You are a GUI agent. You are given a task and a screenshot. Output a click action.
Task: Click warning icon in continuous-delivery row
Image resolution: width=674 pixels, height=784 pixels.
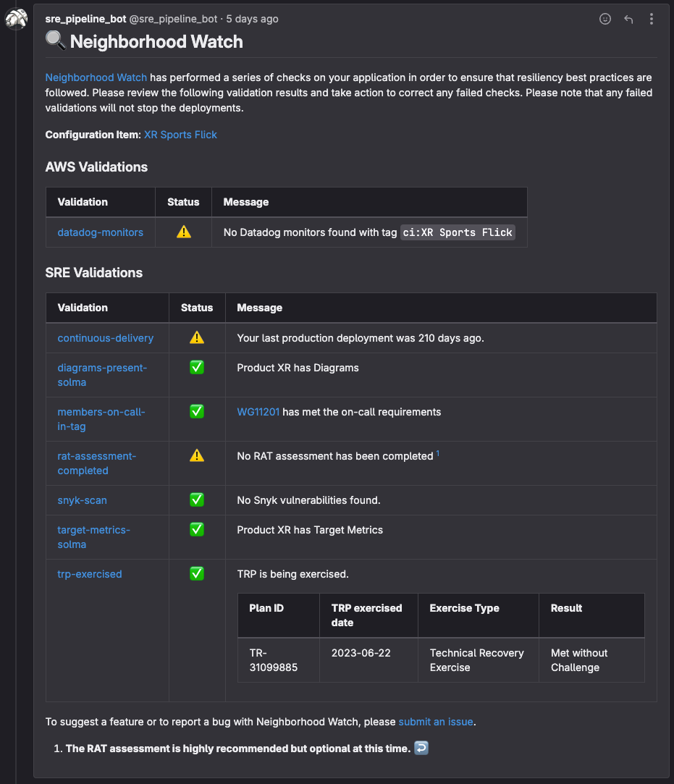[197, 337]
